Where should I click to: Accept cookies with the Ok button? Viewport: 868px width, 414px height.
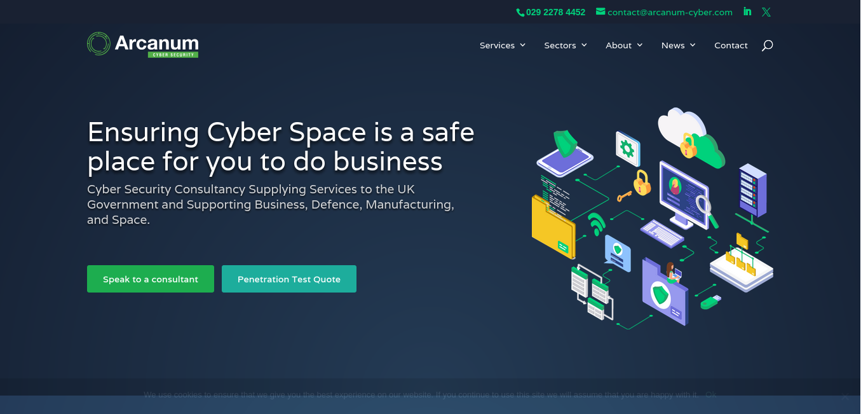[710, 395]
